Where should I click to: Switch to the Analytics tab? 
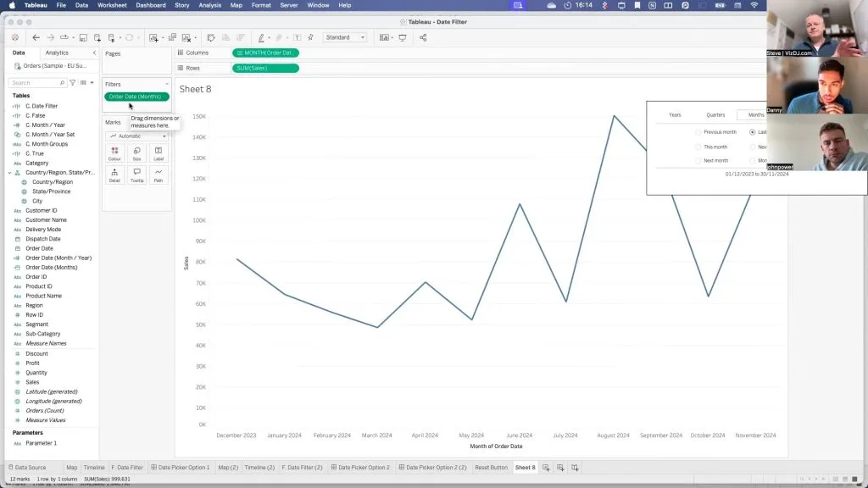pyautogui.click(x=57, y=53)
